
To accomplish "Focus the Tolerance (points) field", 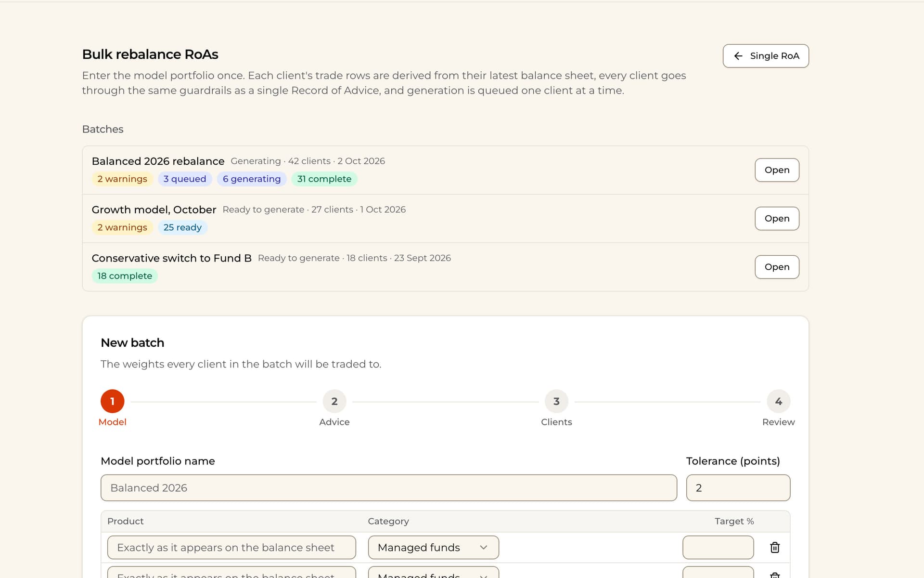I will click(738, 488).
